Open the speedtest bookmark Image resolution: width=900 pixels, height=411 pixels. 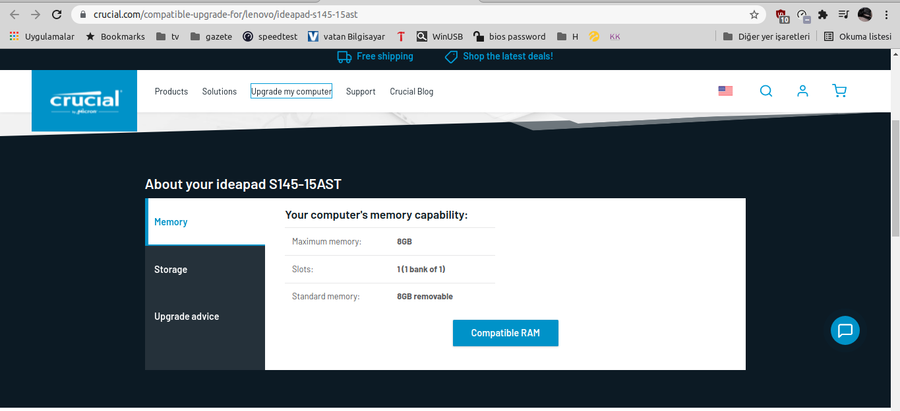tap(270, 37)
